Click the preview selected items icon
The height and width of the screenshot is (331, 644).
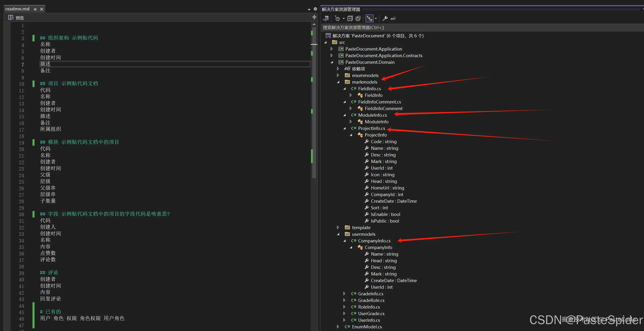[393, 18]
